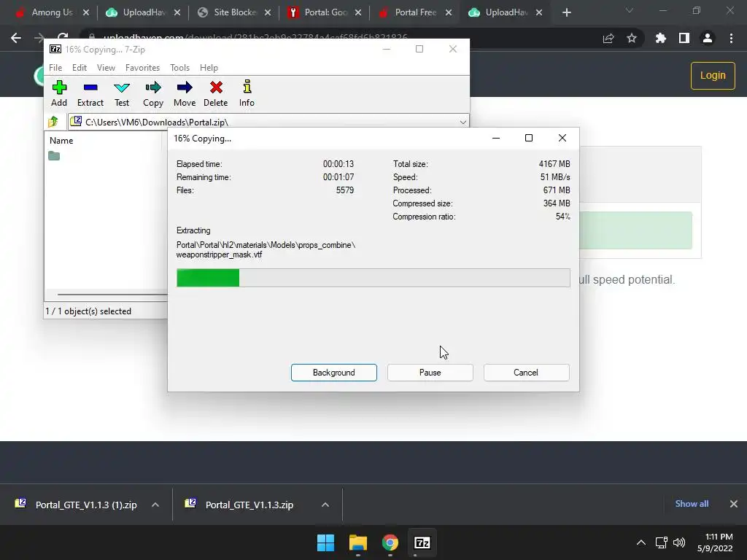Show hidden system tray icons
Image resolution: width=747 pixels, height=560 pixels.
tap(641, 542)
